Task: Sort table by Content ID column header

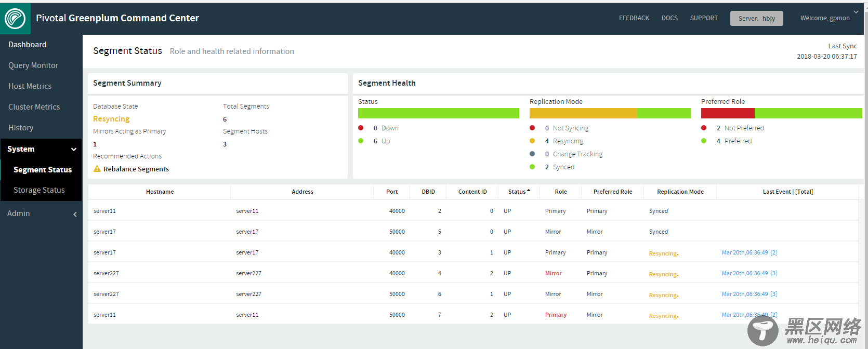Action: coord(472,192)
